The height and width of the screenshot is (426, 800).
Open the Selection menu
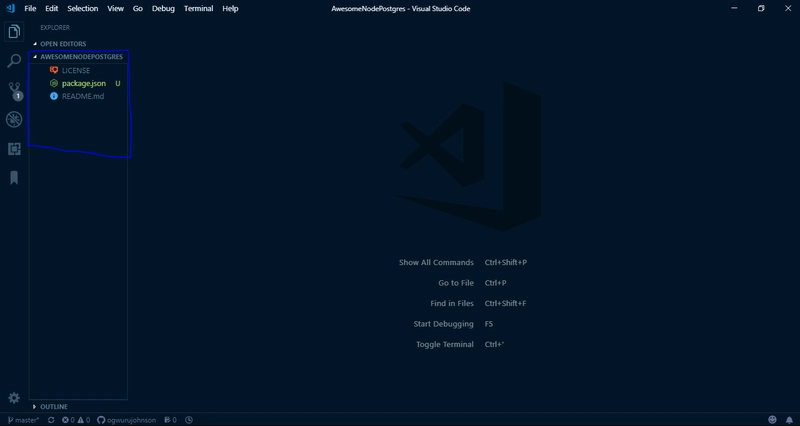(83, 8)
